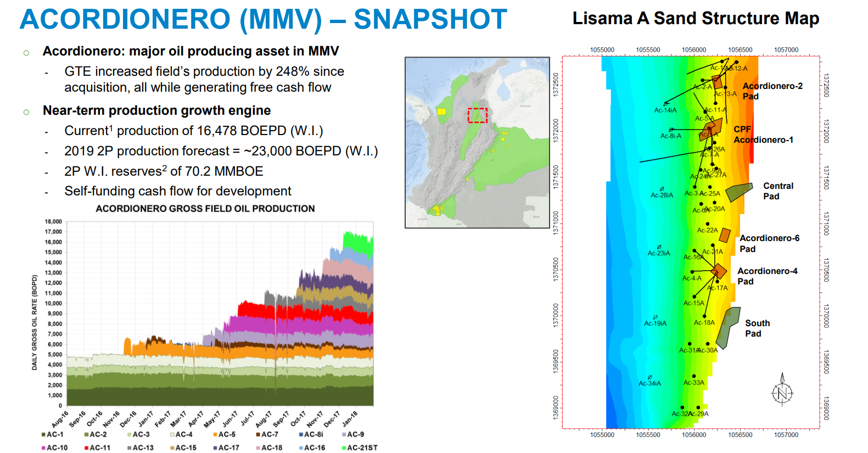Click the Ac-18A well label on the map
The width and height of the screenshot is (868, 453).
[x=704, y=323]
